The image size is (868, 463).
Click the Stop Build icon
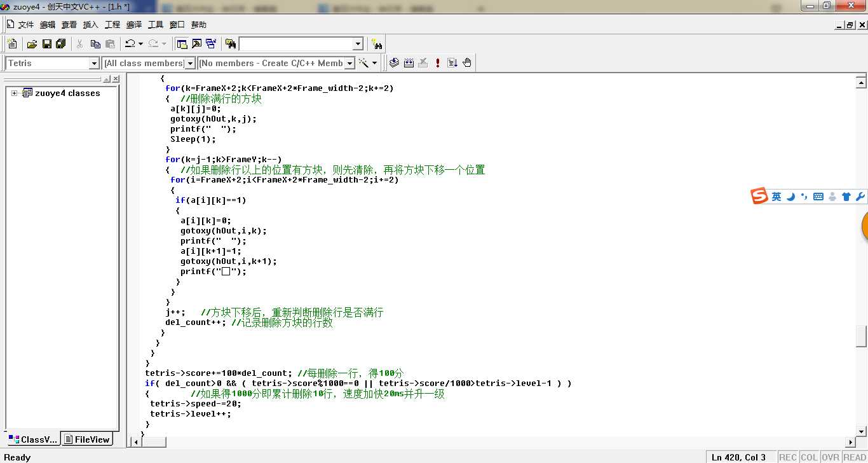pyautogui.click(x=423, y=63)
